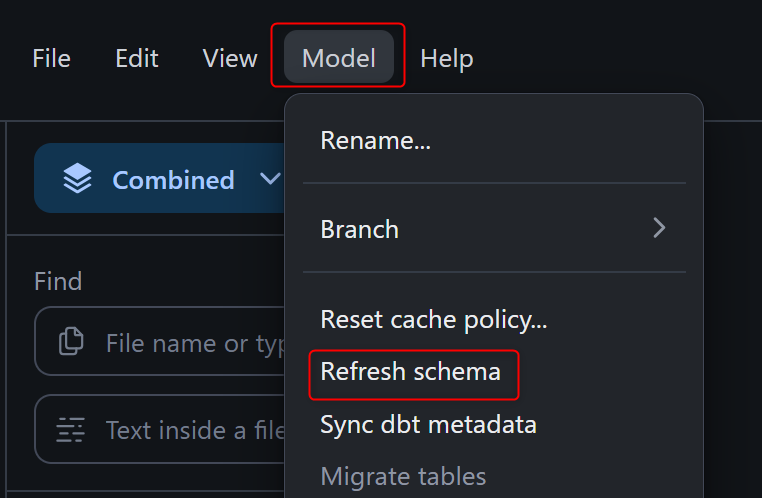Click the Find section label

(x=58, y=281)
